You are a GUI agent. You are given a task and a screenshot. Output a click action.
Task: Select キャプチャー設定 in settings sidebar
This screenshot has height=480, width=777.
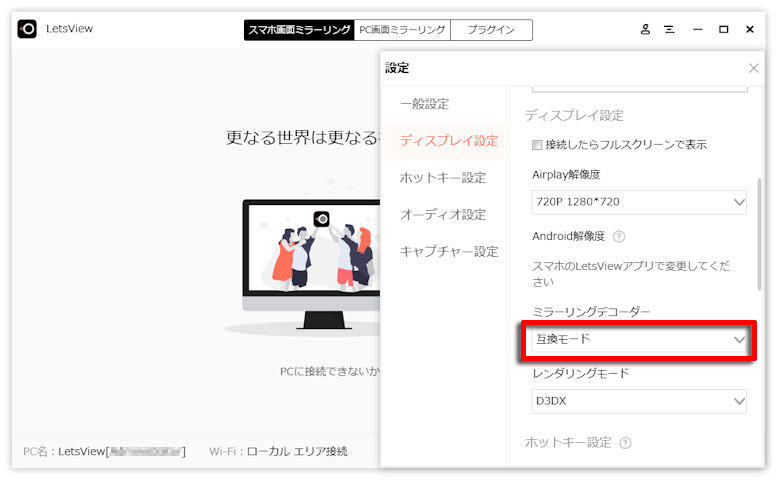click(x=448, y=252)
